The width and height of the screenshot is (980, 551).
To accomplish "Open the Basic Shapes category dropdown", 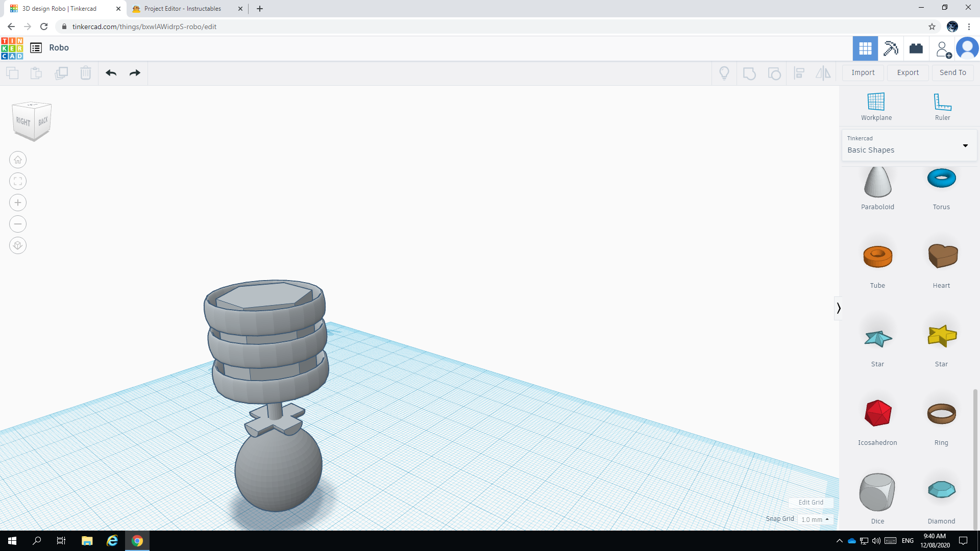I will pyautogui.click(x=909, y=145).
